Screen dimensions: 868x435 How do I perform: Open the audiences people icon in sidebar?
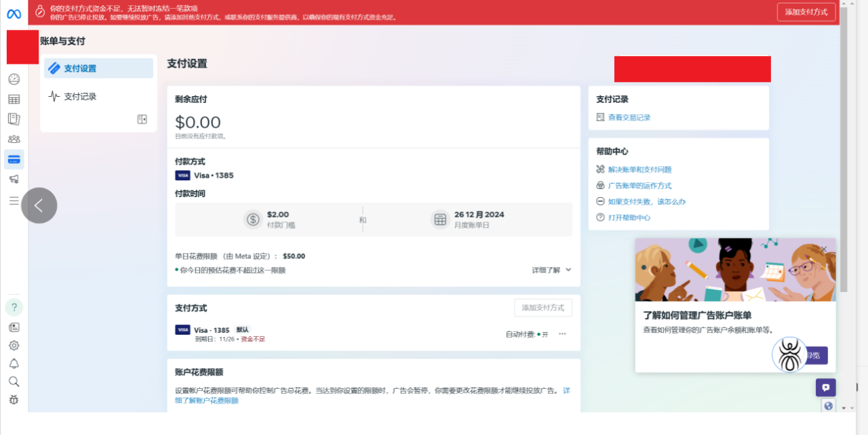pos(14,140)
